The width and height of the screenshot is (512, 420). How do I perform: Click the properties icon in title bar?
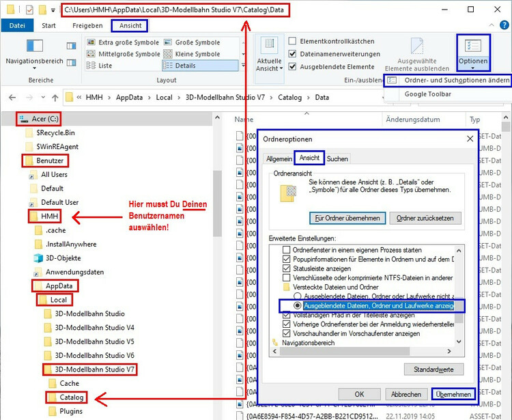[29, 10]
